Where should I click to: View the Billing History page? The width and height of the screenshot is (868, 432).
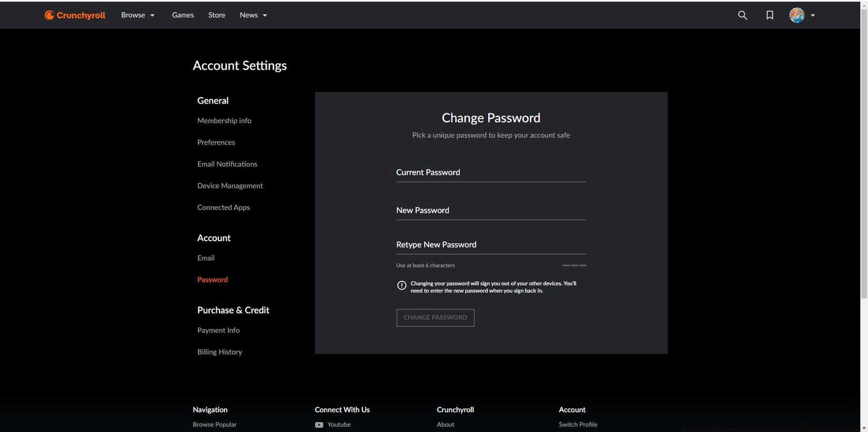(x=219, y=352)
